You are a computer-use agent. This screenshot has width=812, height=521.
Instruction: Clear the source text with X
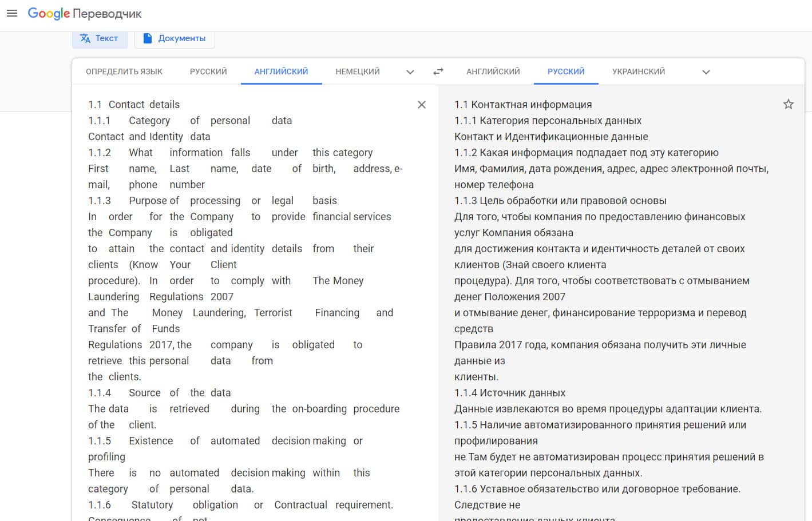pos(422,105)
